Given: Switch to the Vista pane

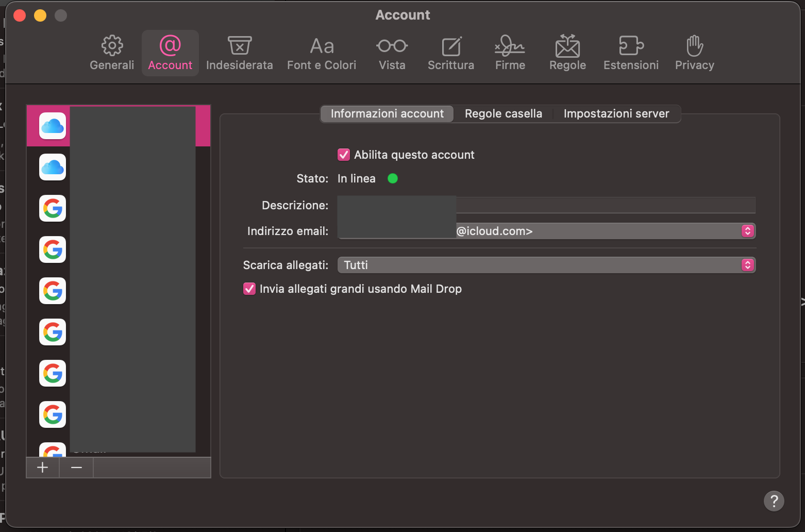Looking at the screenshot, I should click(392, 52).
